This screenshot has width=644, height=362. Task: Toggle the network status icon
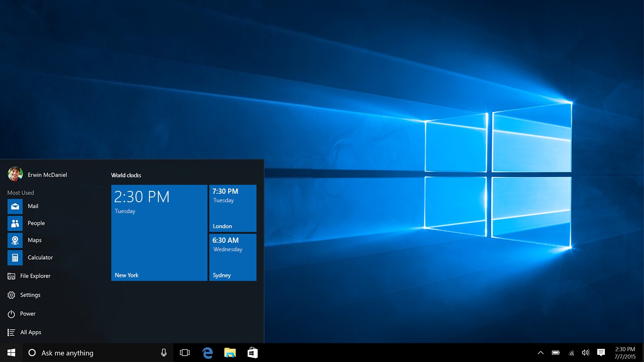pyautogui.click(x=570, y=352)
